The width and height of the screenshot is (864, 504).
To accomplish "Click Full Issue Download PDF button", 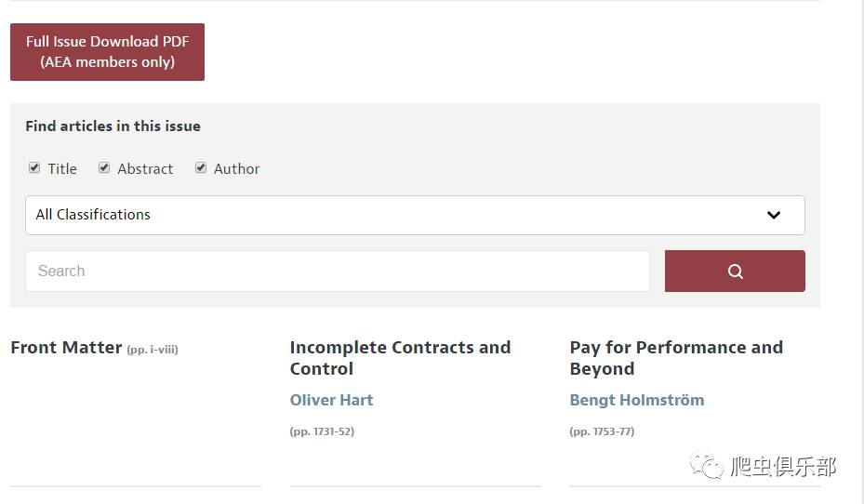I will [107, 52].
